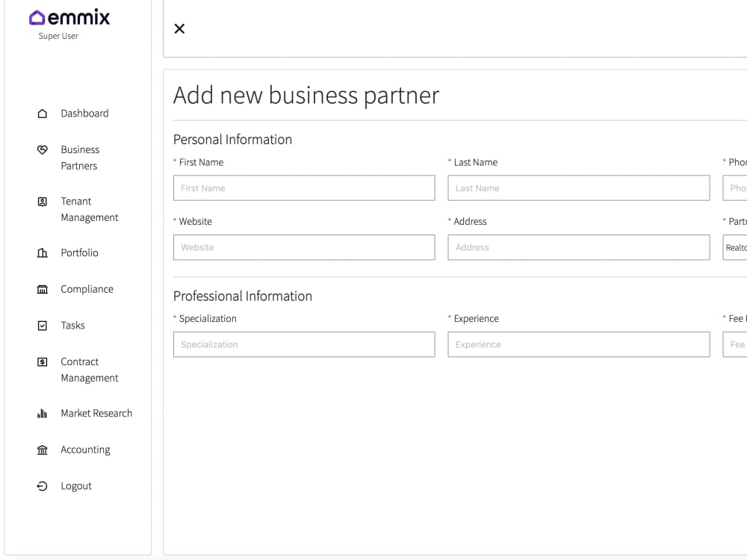Focus the Website input field

tap(303, 247)
